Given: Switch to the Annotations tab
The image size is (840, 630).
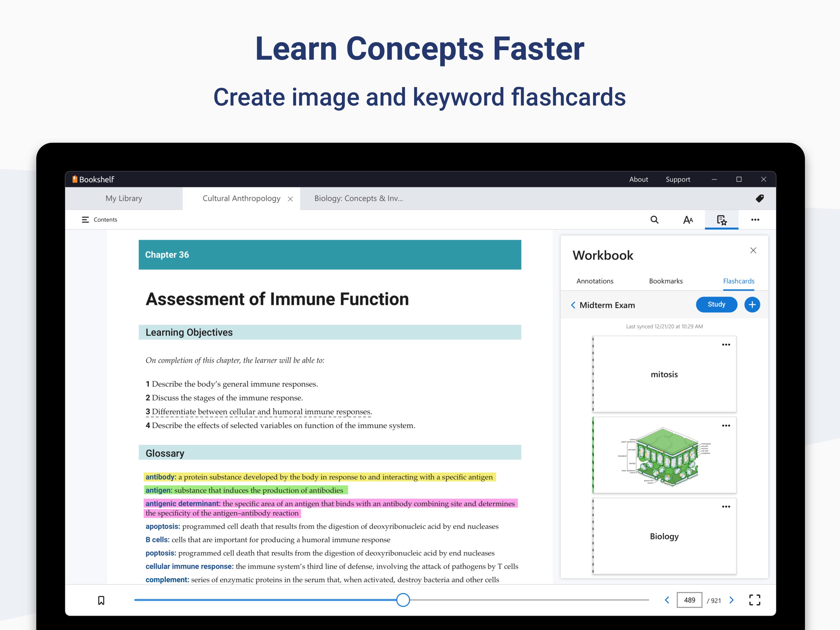Looking at the screenshot, I should pos(595,281).
